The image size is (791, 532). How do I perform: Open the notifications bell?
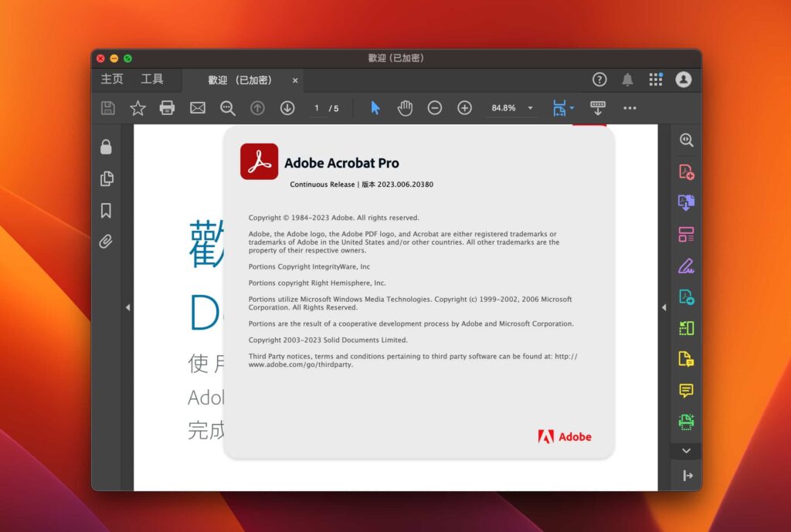(x=627, y=79)
